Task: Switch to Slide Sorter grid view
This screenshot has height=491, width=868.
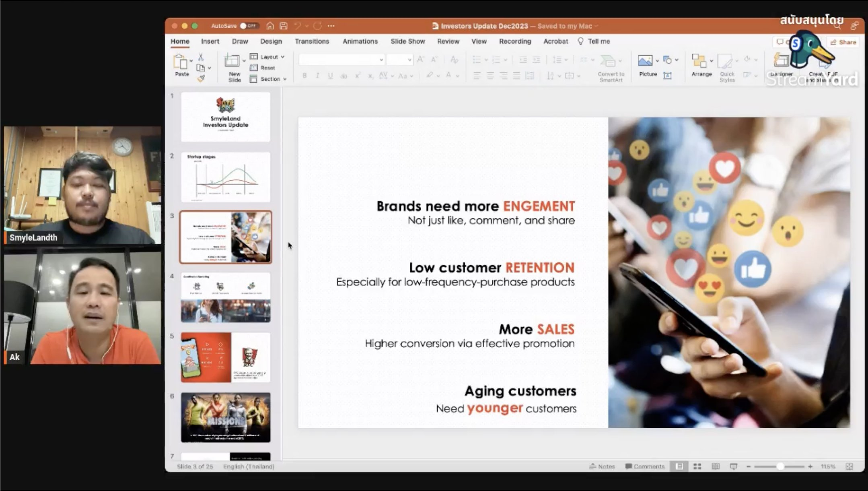Action: click(697, 466)
